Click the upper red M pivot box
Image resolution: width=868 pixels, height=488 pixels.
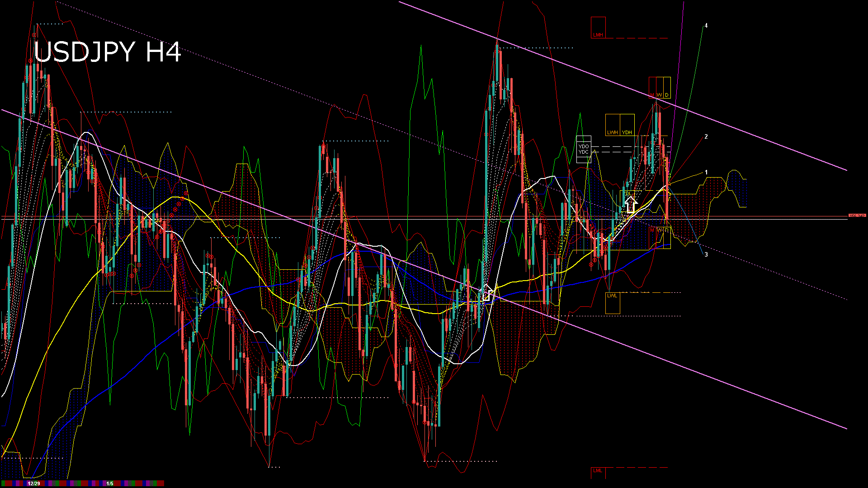[x=652, y=88]
